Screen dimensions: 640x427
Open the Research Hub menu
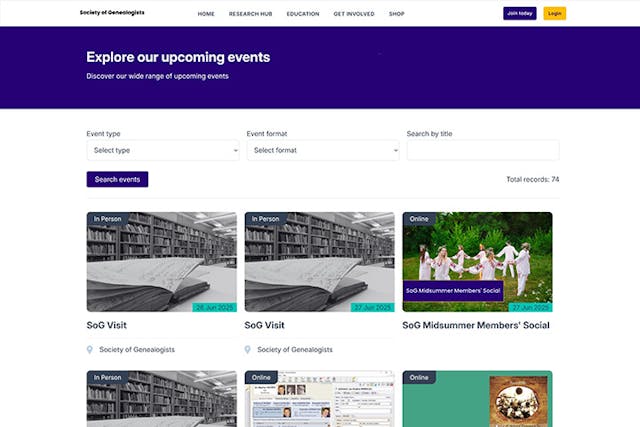250,14
